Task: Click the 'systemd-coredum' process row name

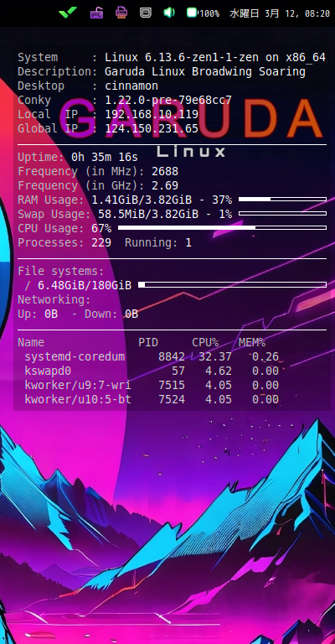Action: click(75, 356)
